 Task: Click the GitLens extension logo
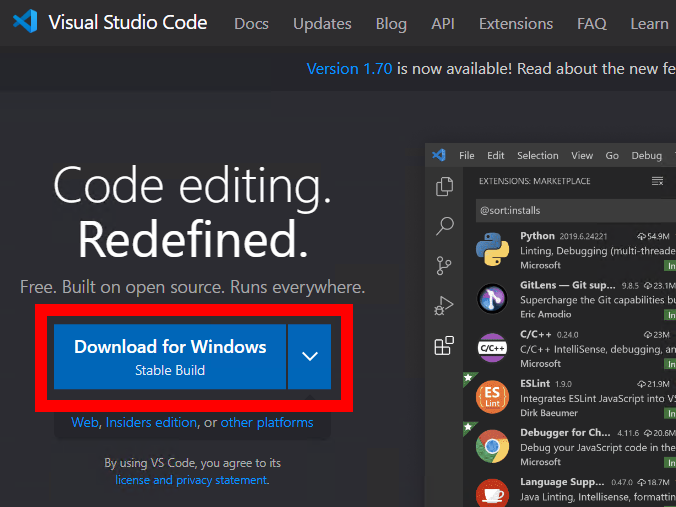click(x=492, y=298)
